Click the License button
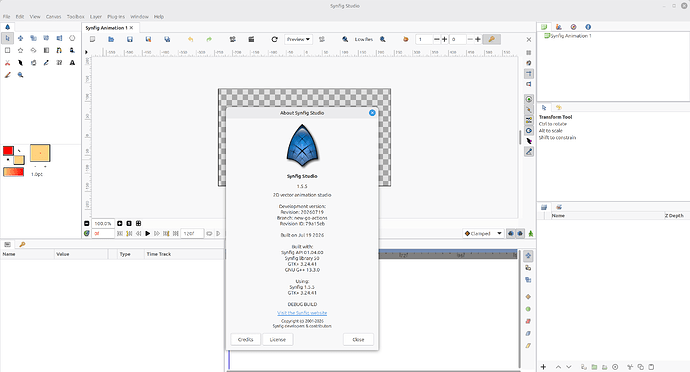This screenshot has height=372, width=690. (x=278, y=339)
